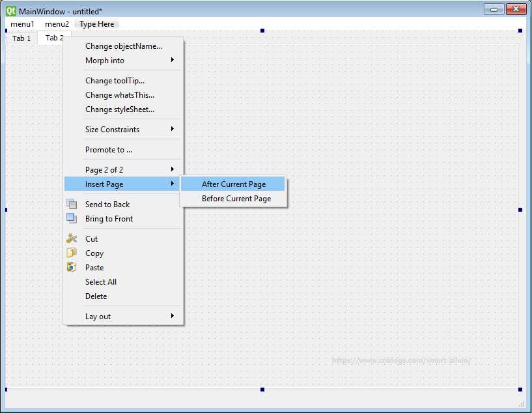Open the menu1 menu

tap(22, 24)
